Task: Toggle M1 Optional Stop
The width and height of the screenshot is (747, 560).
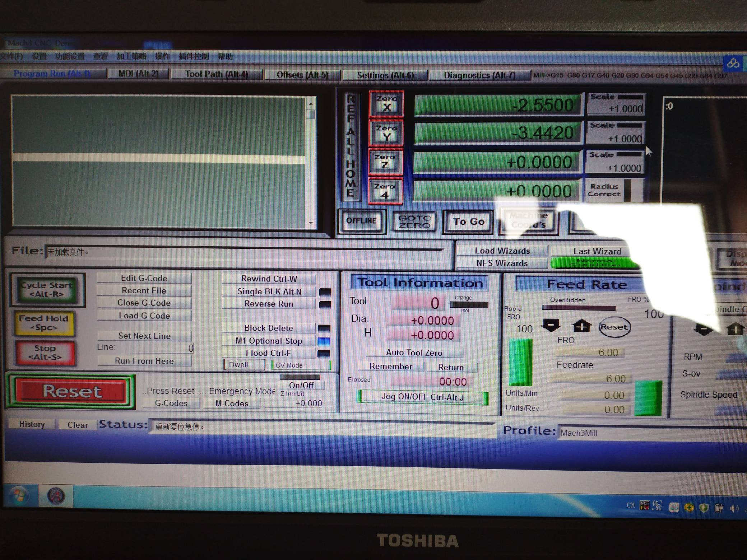Action: pyautogui.click(x=269, y=341)
